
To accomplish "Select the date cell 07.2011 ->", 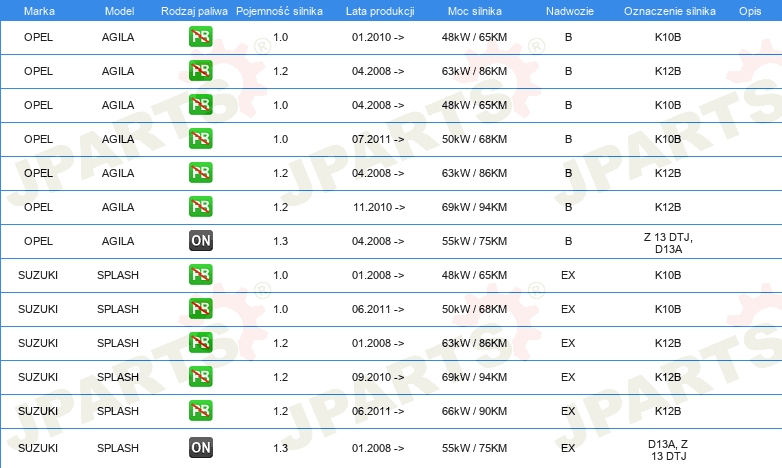I will [378, 139].
